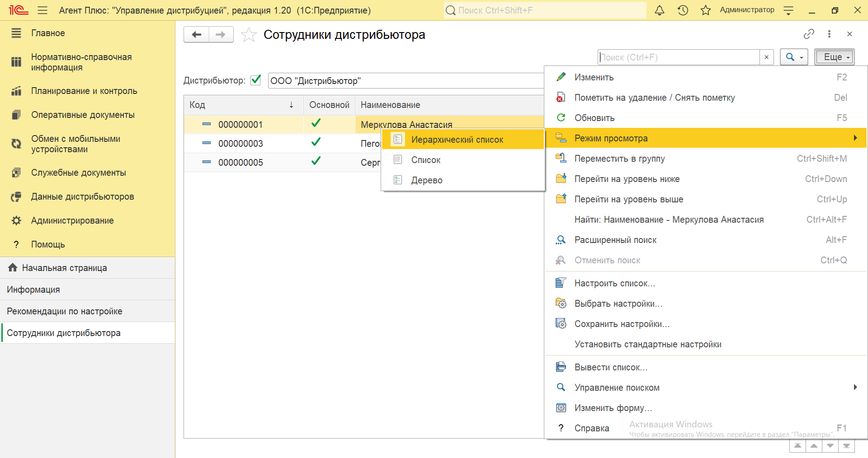
Task: Go back with left arrow button
Action: click(x=196, y=34)
